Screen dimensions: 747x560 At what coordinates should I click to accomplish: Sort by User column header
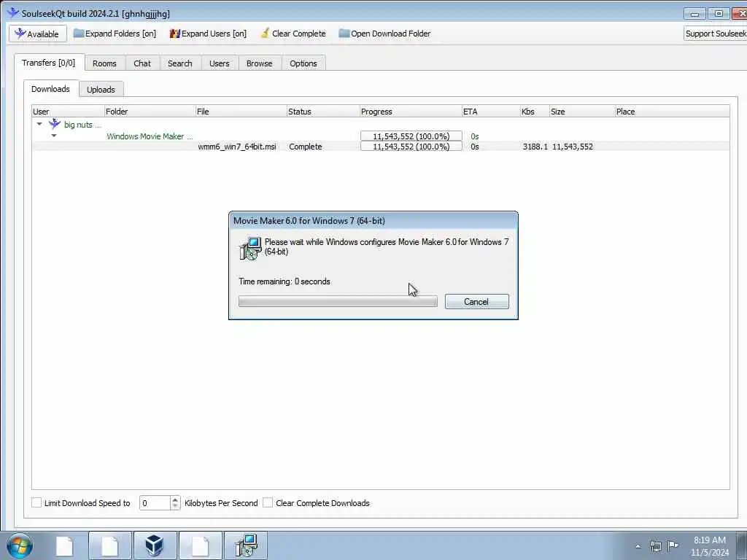click(x=68, y=112)
